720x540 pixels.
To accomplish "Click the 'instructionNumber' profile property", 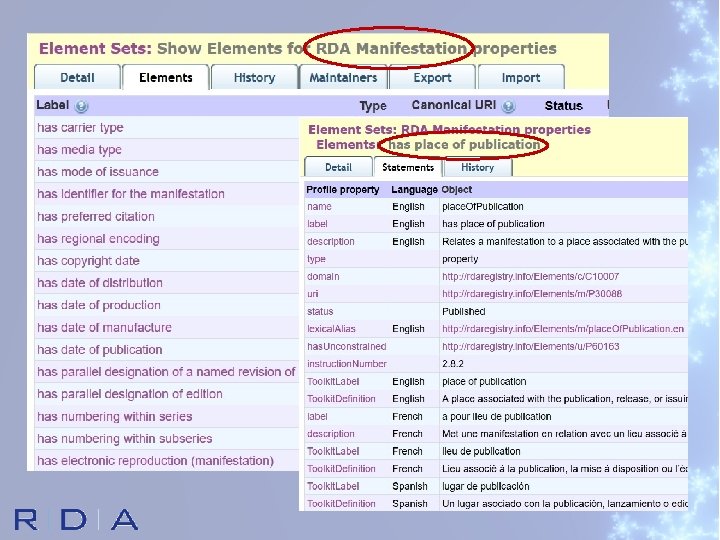I will coord(347,364).
